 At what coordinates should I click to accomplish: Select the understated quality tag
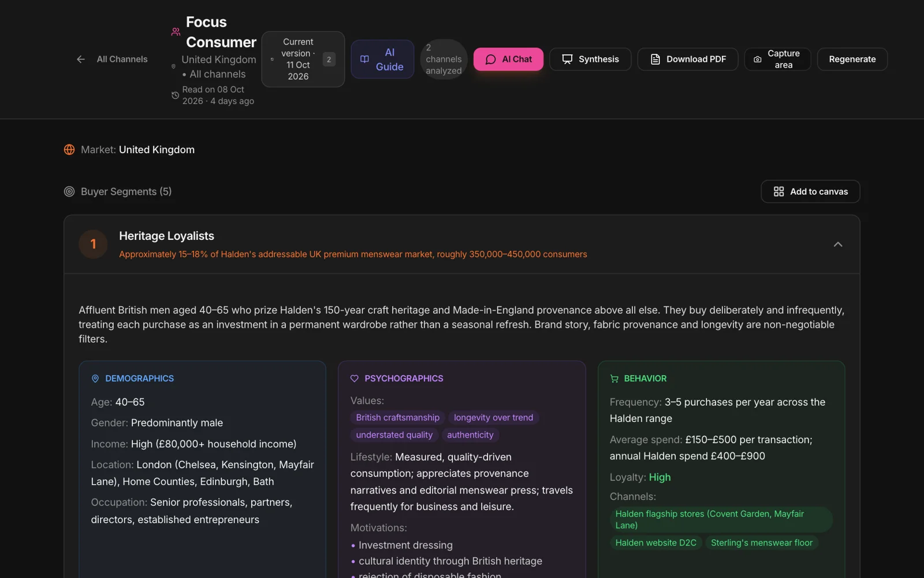[394, 435]
